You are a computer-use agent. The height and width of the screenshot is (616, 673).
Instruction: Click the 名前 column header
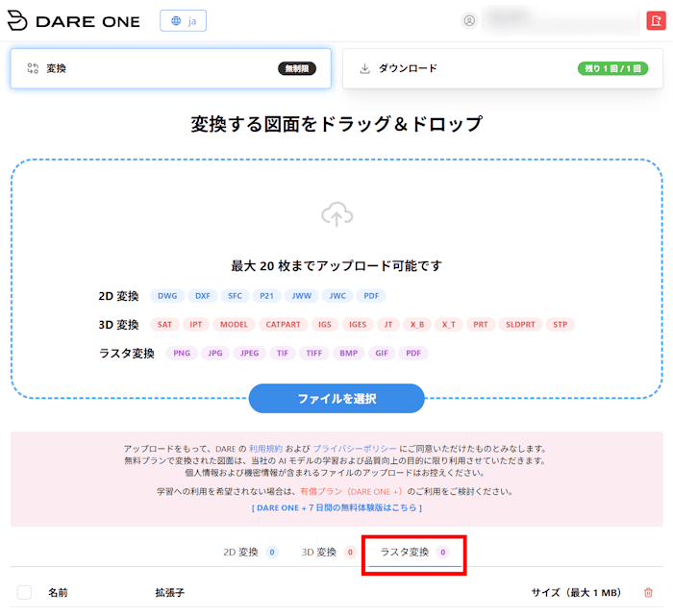pos(58,592)
